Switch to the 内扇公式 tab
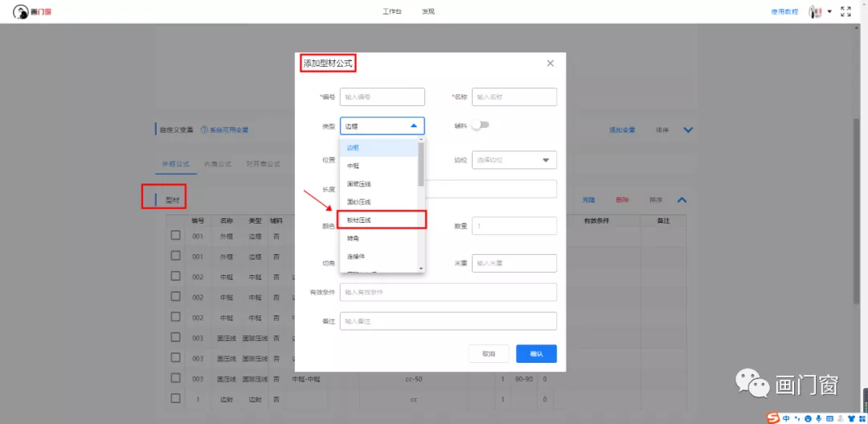Image resolution: width=868 pixels, height=424 pixels. 217,164
